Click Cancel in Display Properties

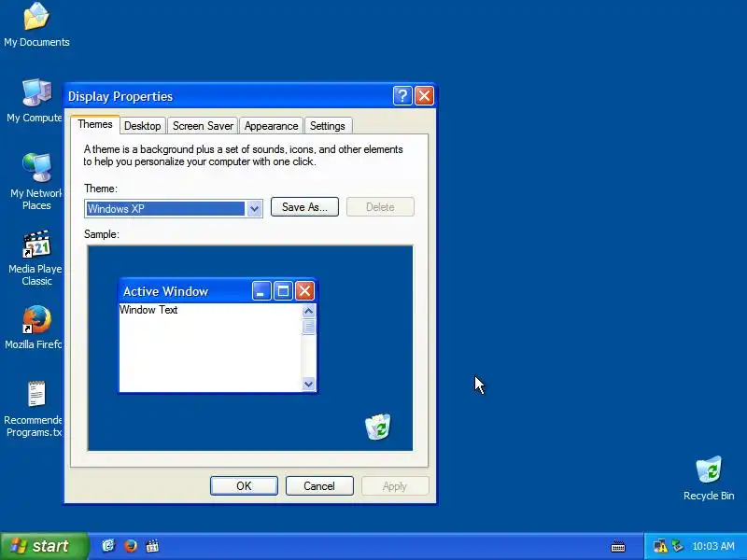pyautogui.click(x=319, y=485)
